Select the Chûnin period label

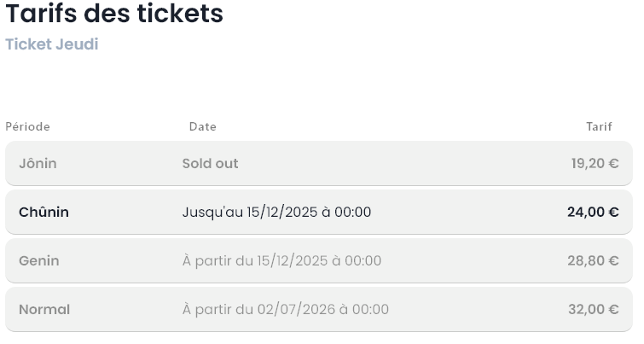44,212
